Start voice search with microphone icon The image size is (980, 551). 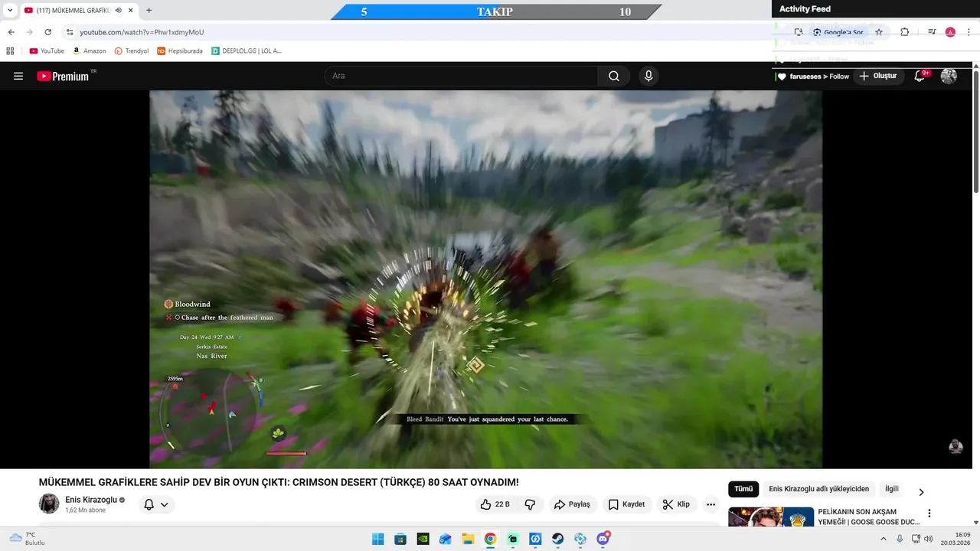648,76
